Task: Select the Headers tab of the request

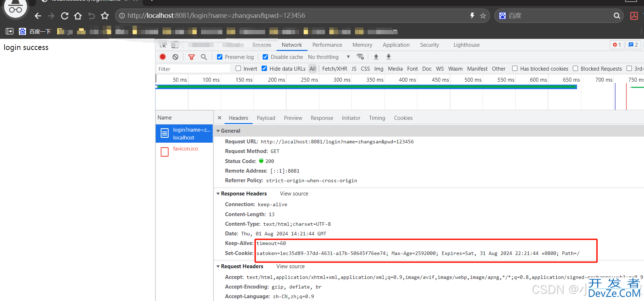Action: pos(238,118)
